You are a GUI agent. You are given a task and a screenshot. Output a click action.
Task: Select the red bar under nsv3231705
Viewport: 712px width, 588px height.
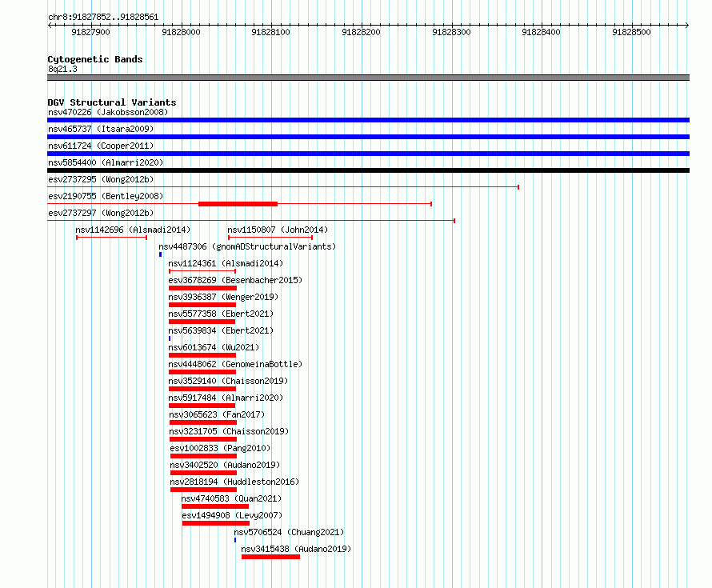(203, 439)
